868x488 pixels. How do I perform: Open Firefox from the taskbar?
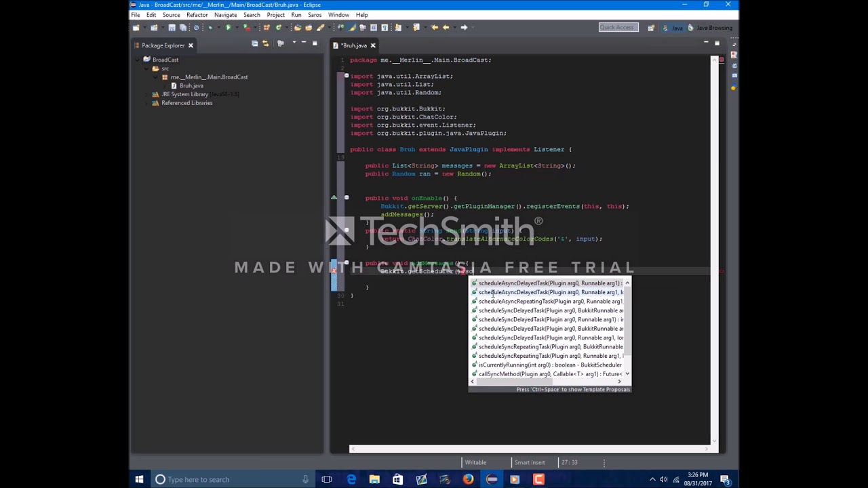468,480
